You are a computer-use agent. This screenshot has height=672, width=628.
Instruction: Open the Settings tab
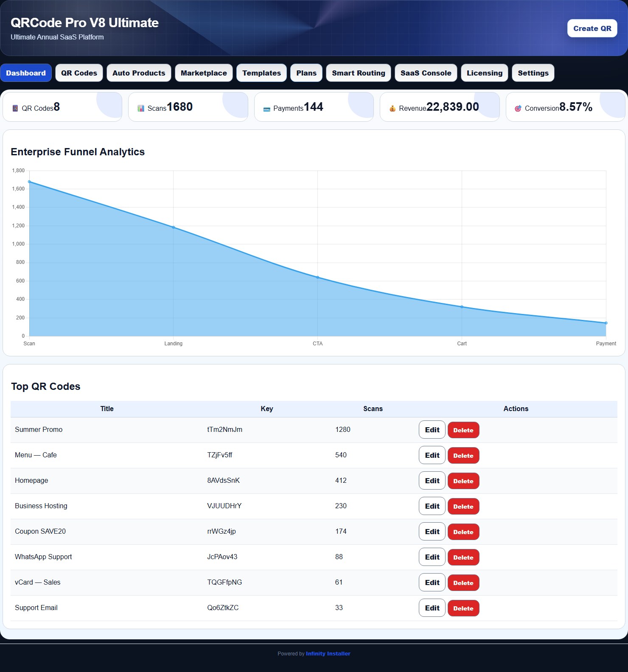533,73
